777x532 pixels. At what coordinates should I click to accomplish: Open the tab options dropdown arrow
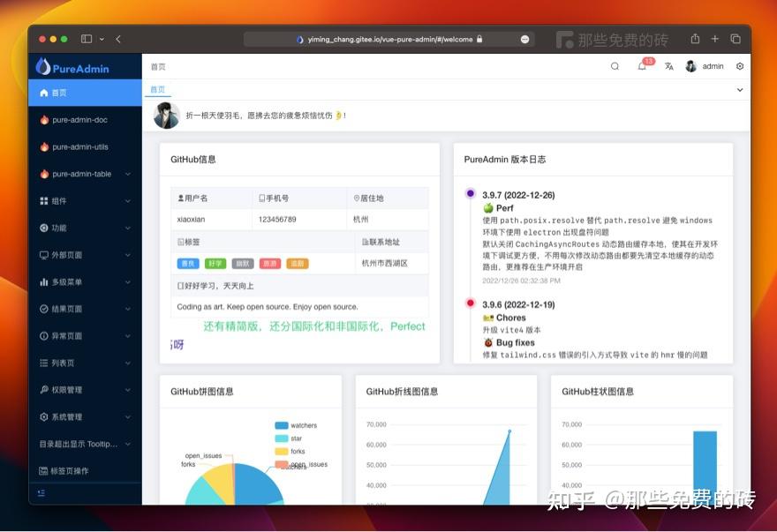tap(739, 90)
